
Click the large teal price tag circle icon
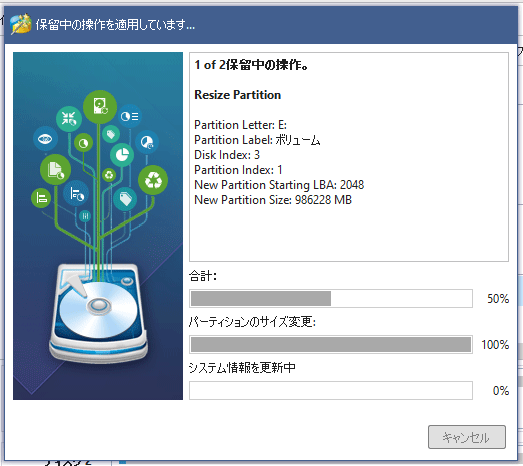pos(125,199)
